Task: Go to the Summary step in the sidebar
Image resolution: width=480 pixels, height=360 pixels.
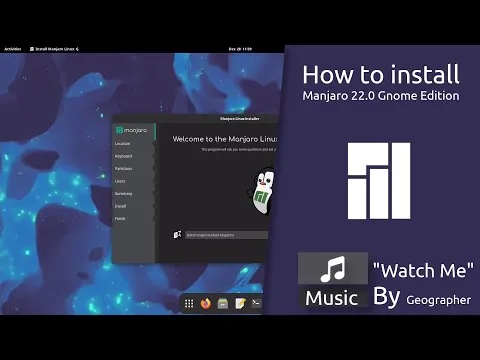Action: [x=123, y=194]
